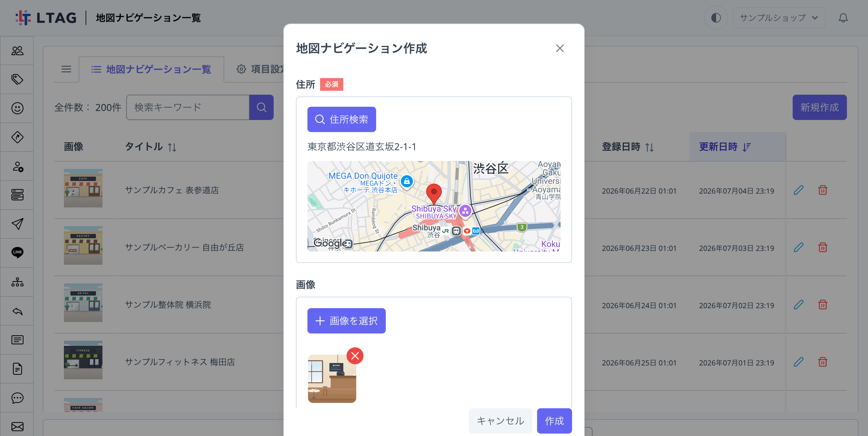Edit the サンプルフィットネス 梅田店 row
Screen dimensions: 868x436
click(798, 362)
